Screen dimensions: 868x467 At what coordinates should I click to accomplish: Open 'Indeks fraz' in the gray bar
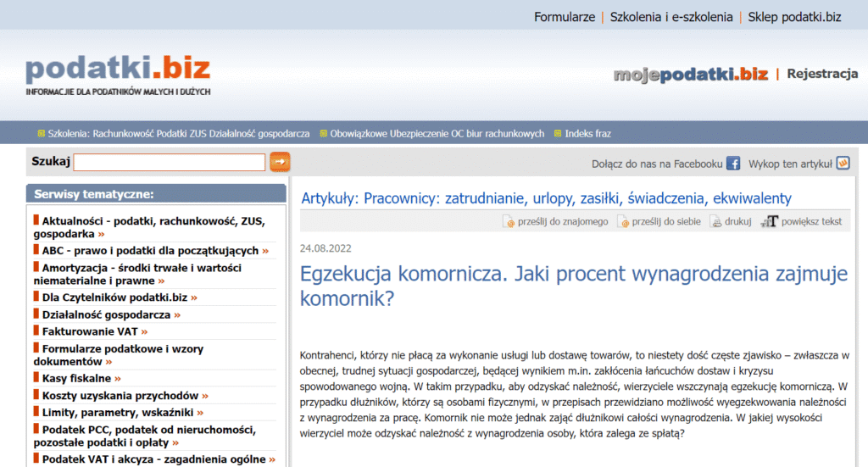[x=587, y=133]
